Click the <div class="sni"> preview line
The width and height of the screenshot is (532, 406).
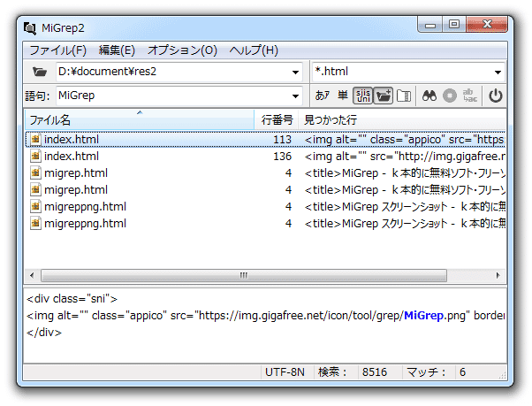[72, 299]
